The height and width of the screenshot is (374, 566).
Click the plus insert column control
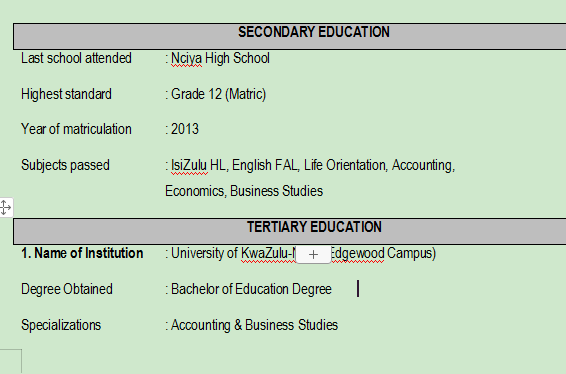[313, 255]
